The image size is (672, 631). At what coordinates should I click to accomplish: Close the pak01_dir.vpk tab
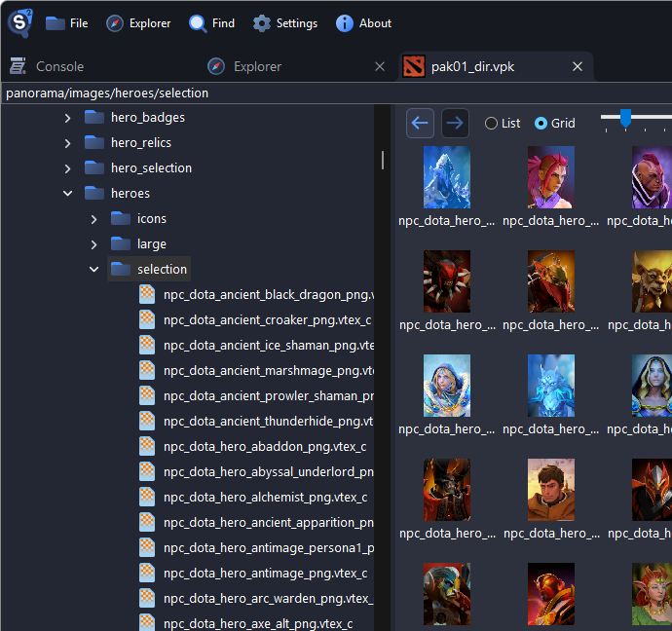(578, 66)
